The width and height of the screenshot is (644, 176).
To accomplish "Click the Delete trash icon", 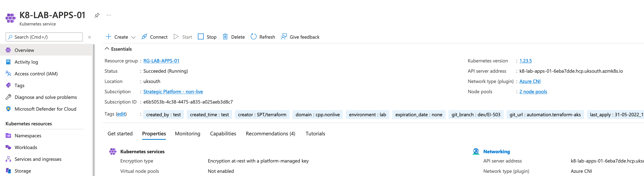I will (x=225, y=37).
